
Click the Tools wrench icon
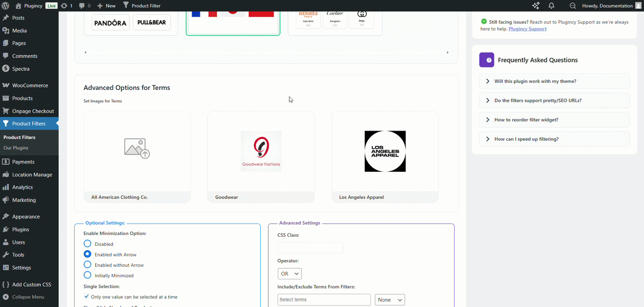(6, 255)
